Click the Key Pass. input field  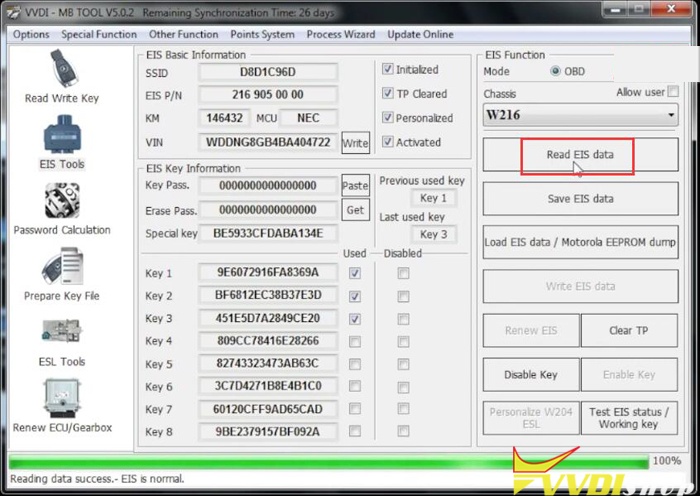point(268,185)
